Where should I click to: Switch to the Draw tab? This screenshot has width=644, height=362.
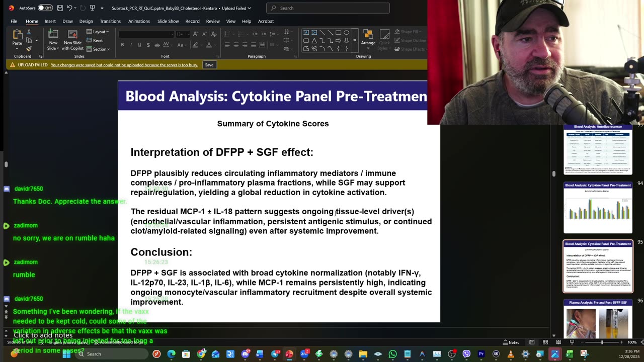pos(67,21)
